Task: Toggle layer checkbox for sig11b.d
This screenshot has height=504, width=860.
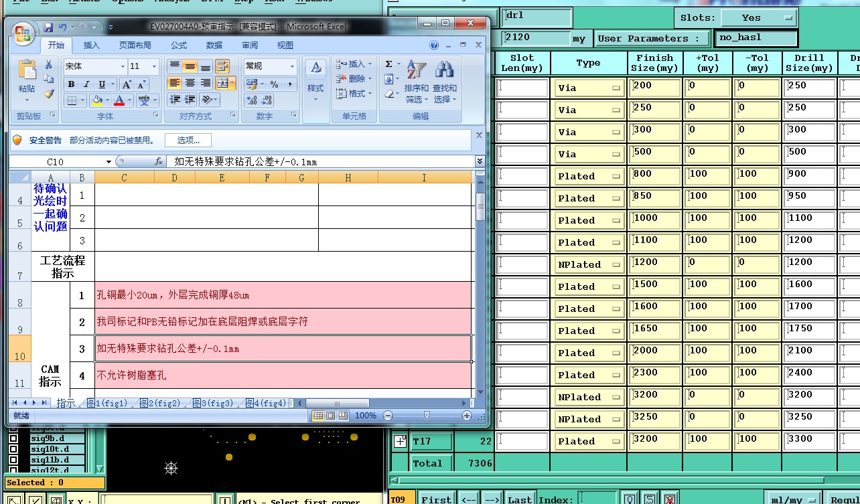Action: point(13,460)
